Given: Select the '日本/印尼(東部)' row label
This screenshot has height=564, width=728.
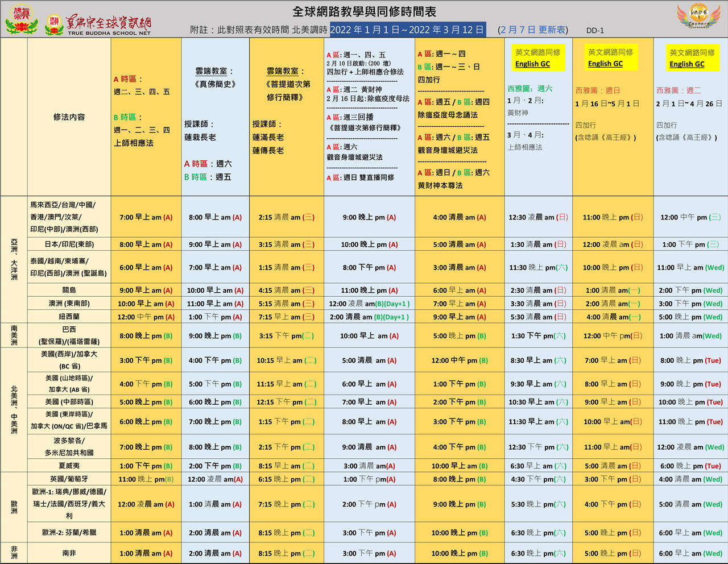Looking at the screenshot, I should click(x=69, y=244).
